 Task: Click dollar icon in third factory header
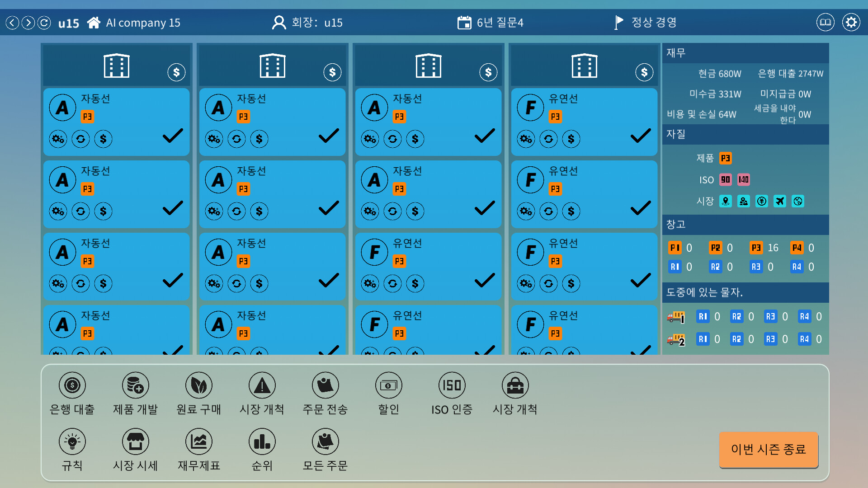(x=488, y=72)
